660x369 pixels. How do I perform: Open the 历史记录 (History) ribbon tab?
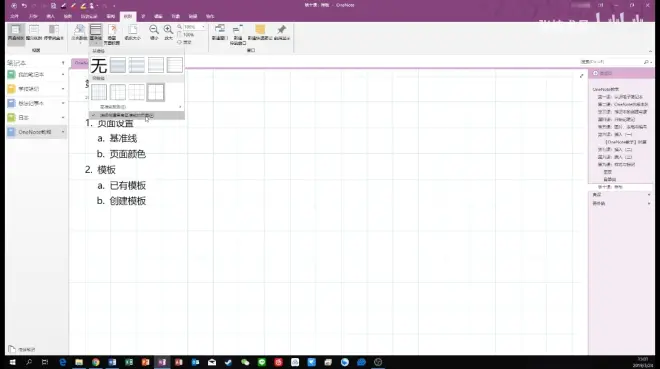[x=89, y=16]
